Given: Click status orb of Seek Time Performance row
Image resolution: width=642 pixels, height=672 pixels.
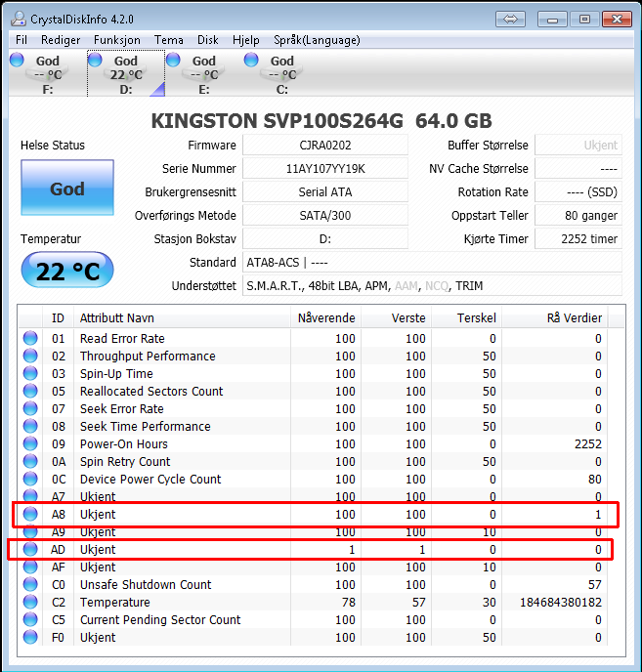Looking at the screenshot, I should click(x=30, y=426).
